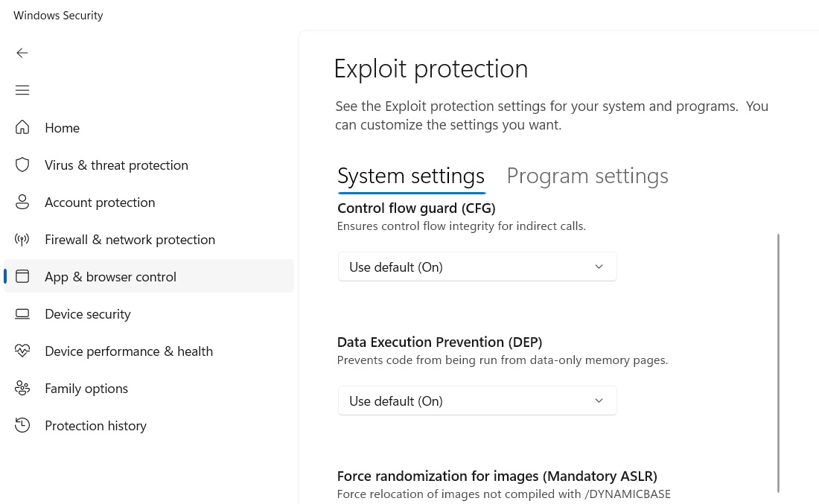The width and height of the screenshot is (819, 504).
Task: Open Protection history
Action: 95,425
